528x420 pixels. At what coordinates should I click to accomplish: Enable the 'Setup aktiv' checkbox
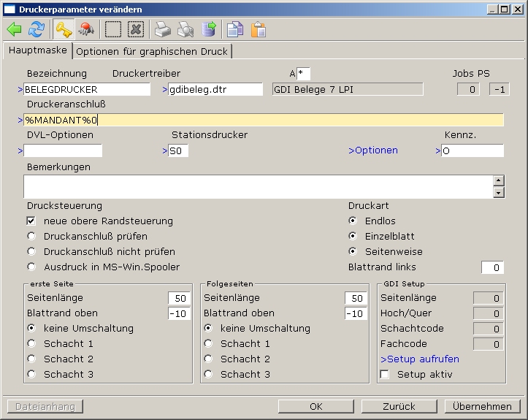385,375
